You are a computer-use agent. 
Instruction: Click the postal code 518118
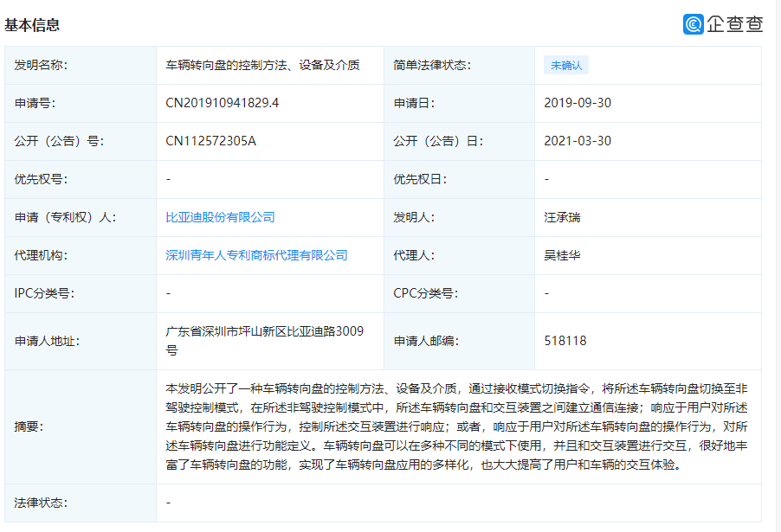[565, 341]
